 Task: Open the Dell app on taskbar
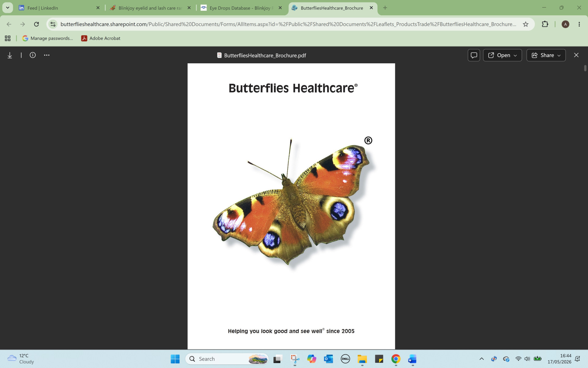coord(345,359)
